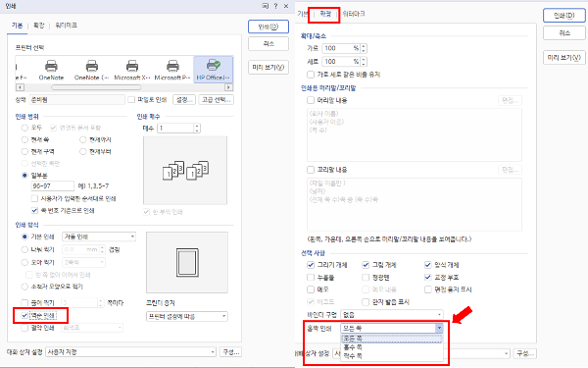Click 미리 보기(V) in left dialog

tap(269, 67)
